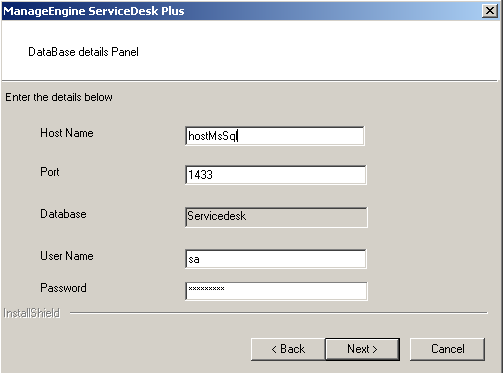Click the Host Name input field

(275, 136)
